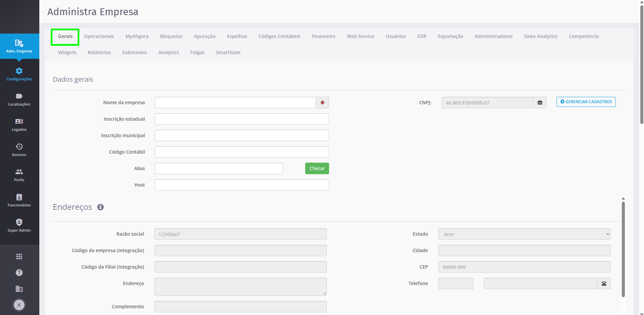Image resolution: width=644 pixels, height=315 pixels.
Task: Open the Códigos Contábeis tab
Action: click(x=279, y=36)
